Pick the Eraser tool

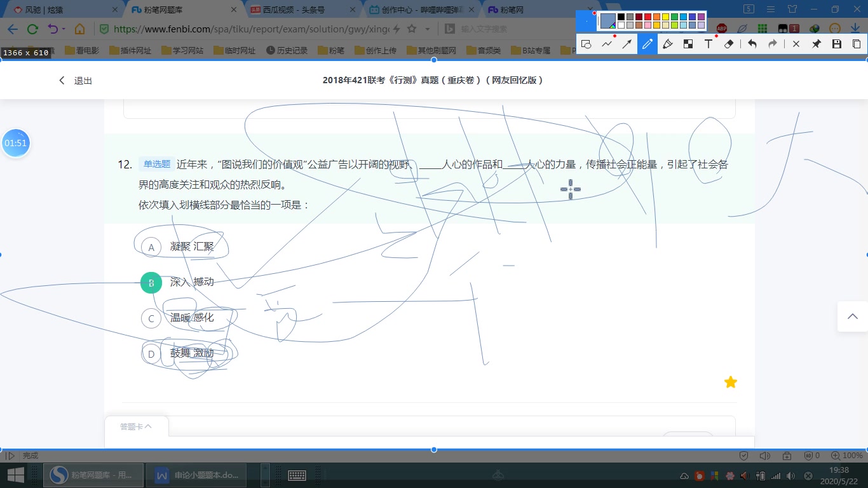(x=728, y=44)
